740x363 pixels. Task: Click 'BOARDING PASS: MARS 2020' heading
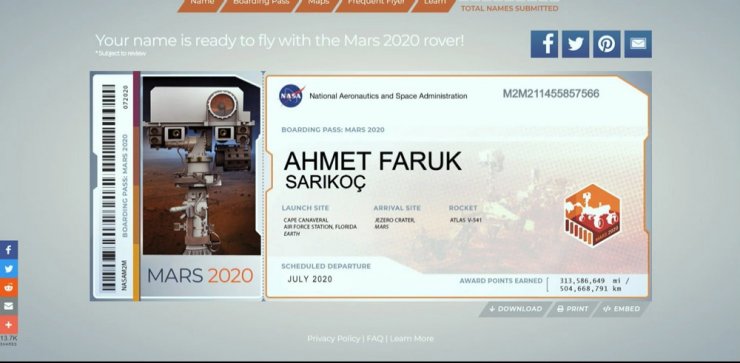tap(333, 130)
